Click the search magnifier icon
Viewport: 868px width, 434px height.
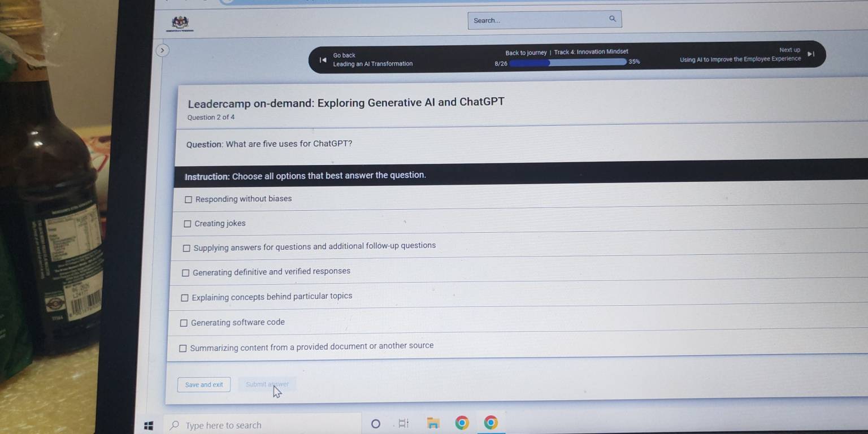613,18
